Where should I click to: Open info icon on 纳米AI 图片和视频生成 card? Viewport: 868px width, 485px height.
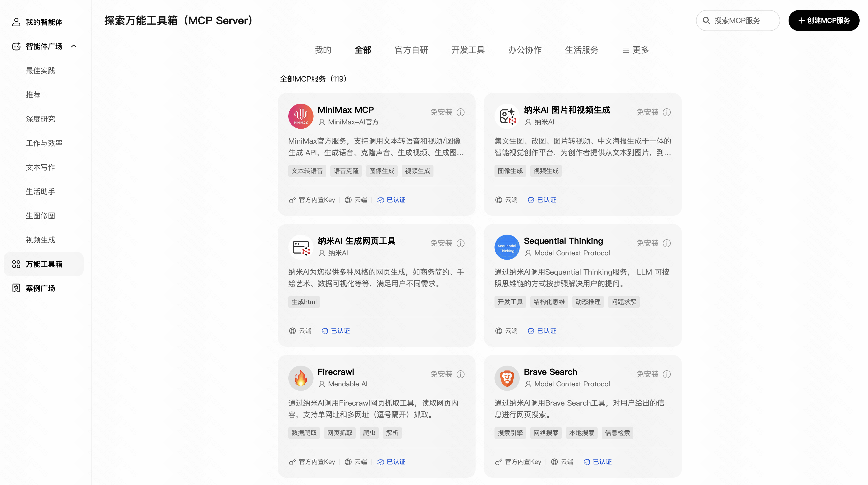667,112
